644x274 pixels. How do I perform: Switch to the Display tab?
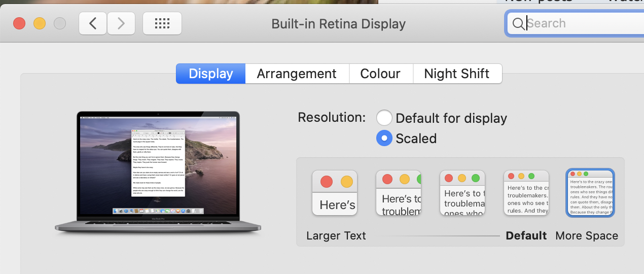(211, 74)
